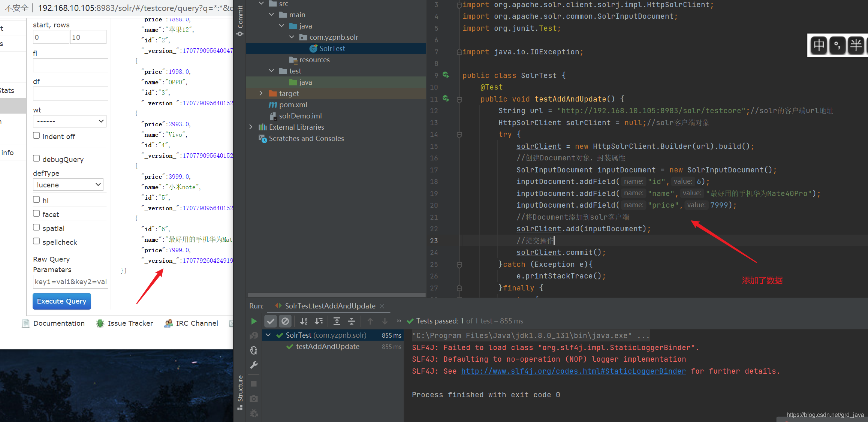Screen dimensions: 868x422
Task: Enable the debugQuery checkbox
Action: [x=36, y=159]
